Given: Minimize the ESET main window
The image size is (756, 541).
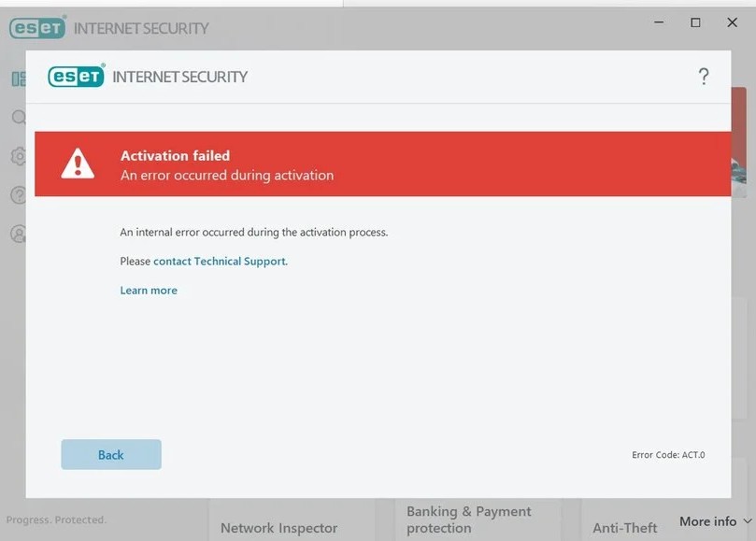Looking at the screenshot, I should pos(659,22).
